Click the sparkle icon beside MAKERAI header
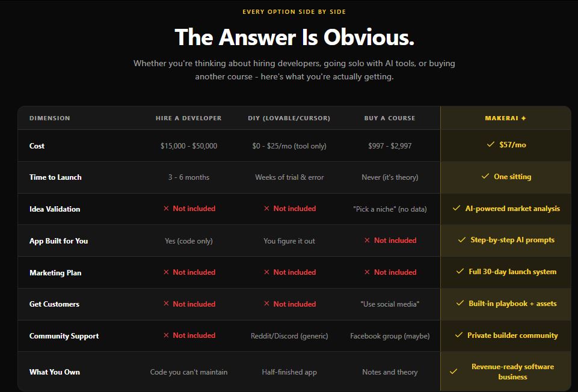The image size is (578, 392). pos(523,118)
